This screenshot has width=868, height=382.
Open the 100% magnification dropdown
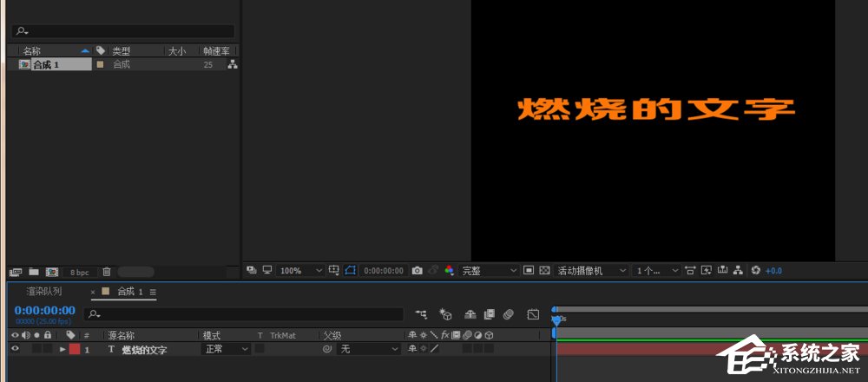click(x=301, y=271)
